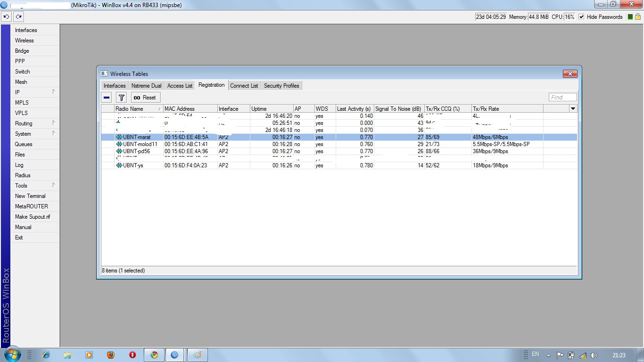Switch to the Access List tab
This screenshot has height=362, width=644.
point(180,86)
